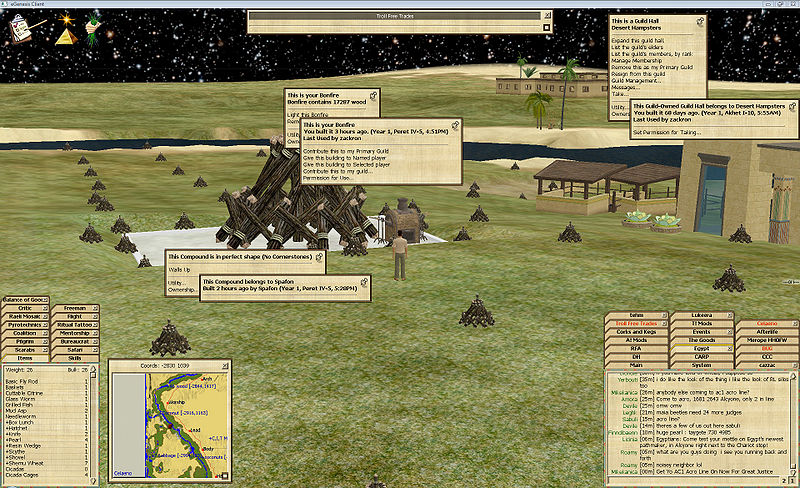This screenshot has width=800, height=488.
Task: Open 'Messages...' submenu in Guild Hall menu
Action: [x=625, y=87]
